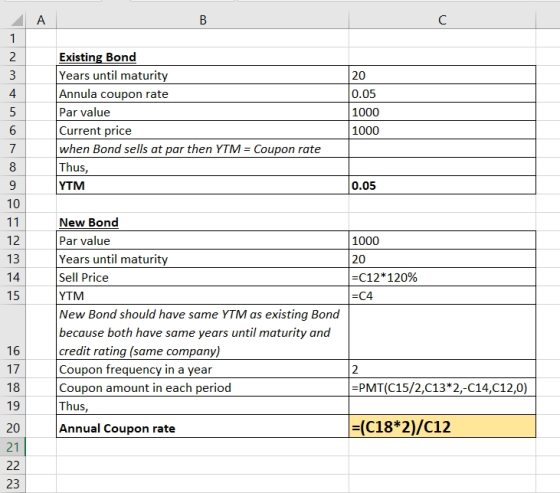Click the 'Thus,' cell in row 8

202,167
